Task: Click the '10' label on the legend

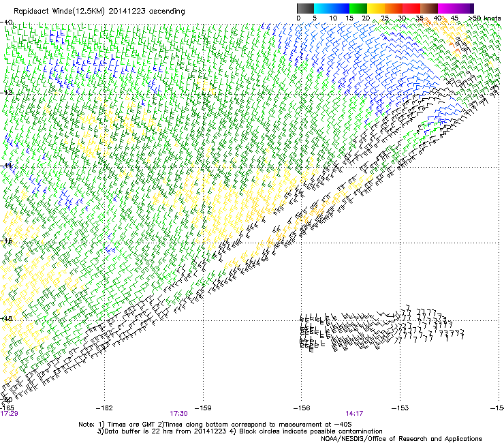Action: coord(333,18)
